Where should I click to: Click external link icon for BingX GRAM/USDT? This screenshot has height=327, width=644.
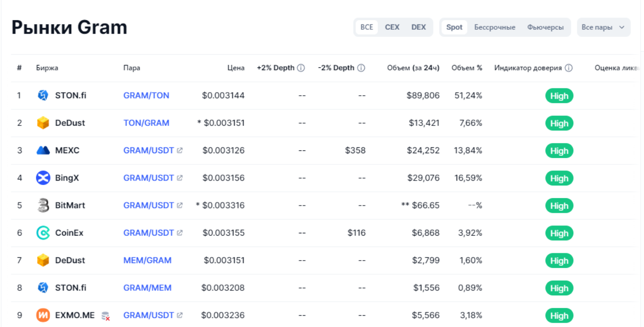(180, 178)
